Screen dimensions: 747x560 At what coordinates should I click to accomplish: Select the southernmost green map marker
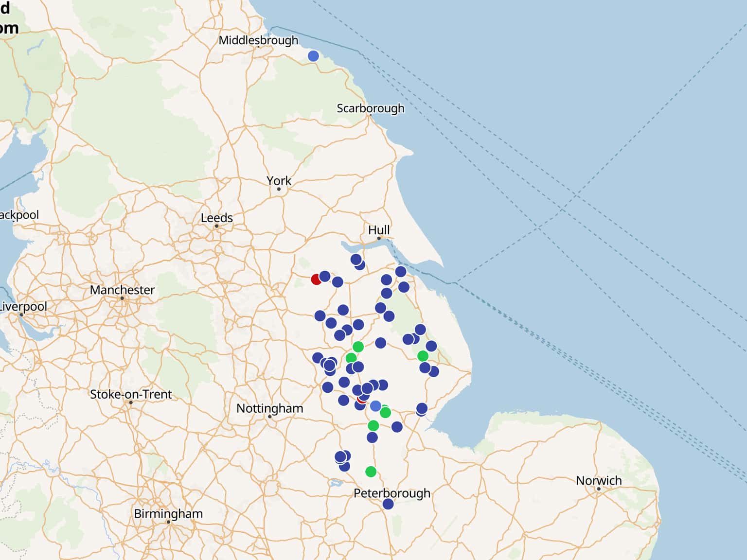[x=371, y=472]
